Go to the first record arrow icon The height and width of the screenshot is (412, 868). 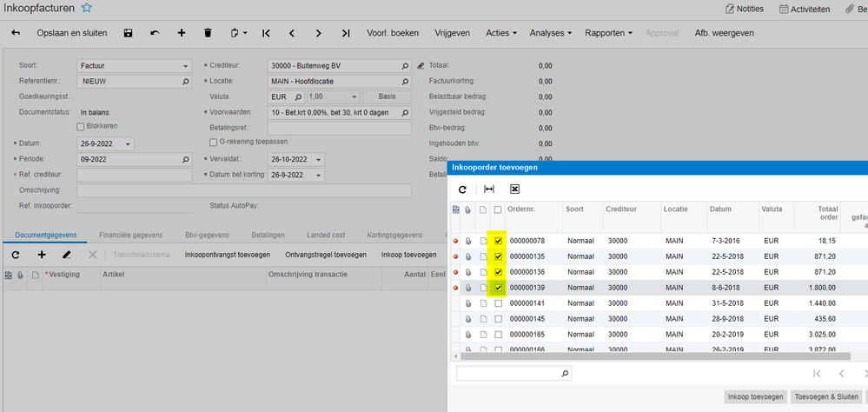coord(266,33)
